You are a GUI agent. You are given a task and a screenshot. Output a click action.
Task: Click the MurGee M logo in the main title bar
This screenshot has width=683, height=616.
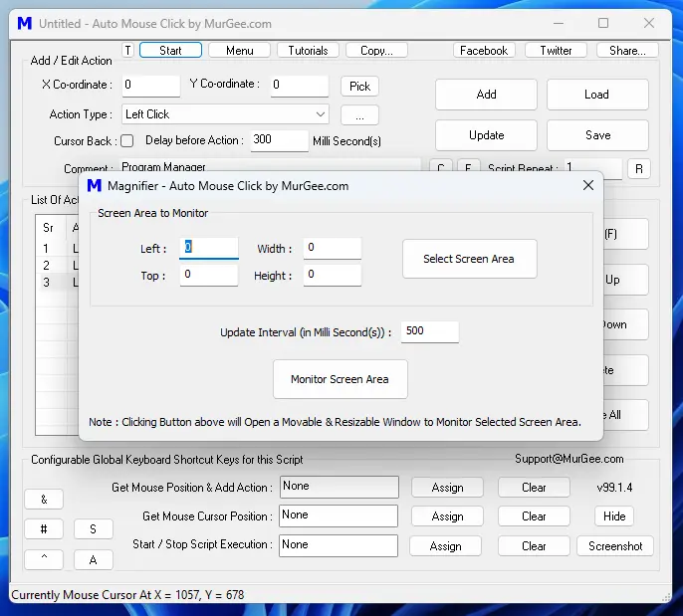click(25, 23)
